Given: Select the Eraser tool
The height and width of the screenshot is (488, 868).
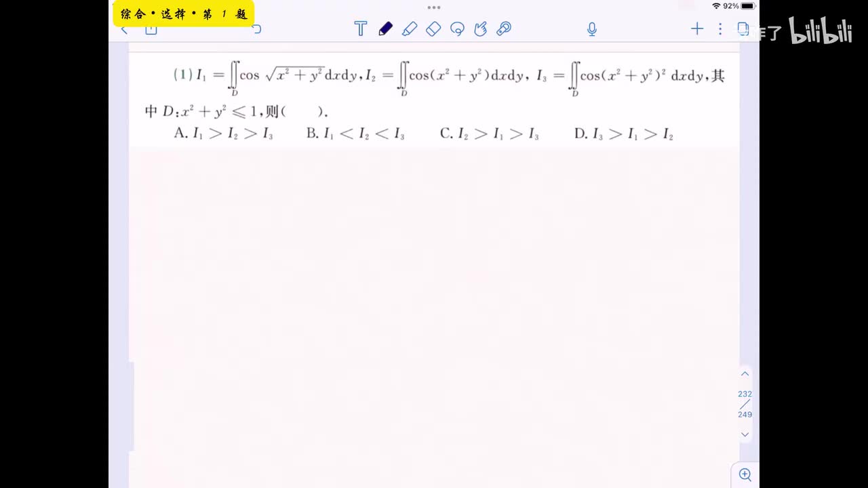Looking at the screenshot, I should coord(433,28).
